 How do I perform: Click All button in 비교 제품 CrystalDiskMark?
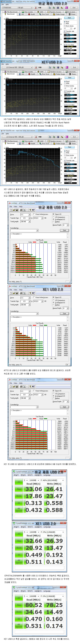tap(19, 482)
